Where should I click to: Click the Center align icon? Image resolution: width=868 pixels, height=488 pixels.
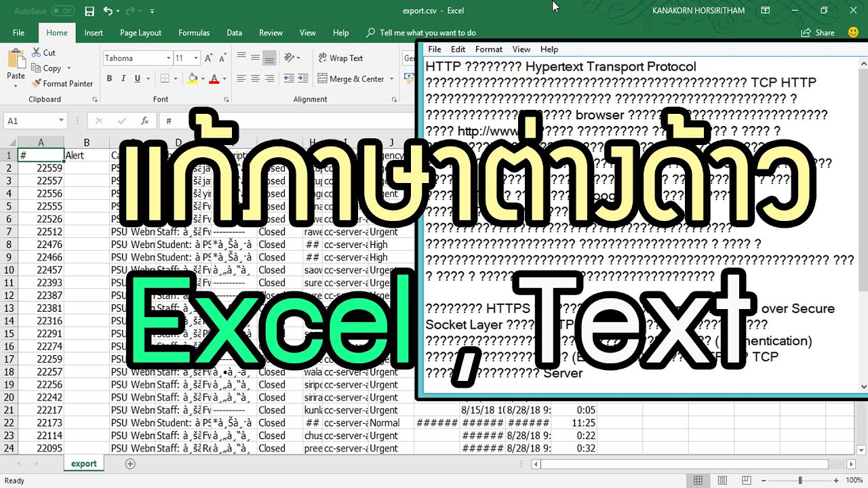click(x=255, y=79)
